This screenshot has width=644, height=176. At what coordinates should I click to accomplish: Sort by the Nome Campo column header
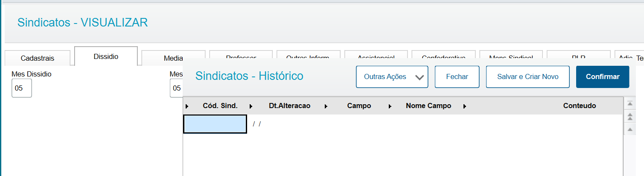pyautogui.click(x=428, y=106)
